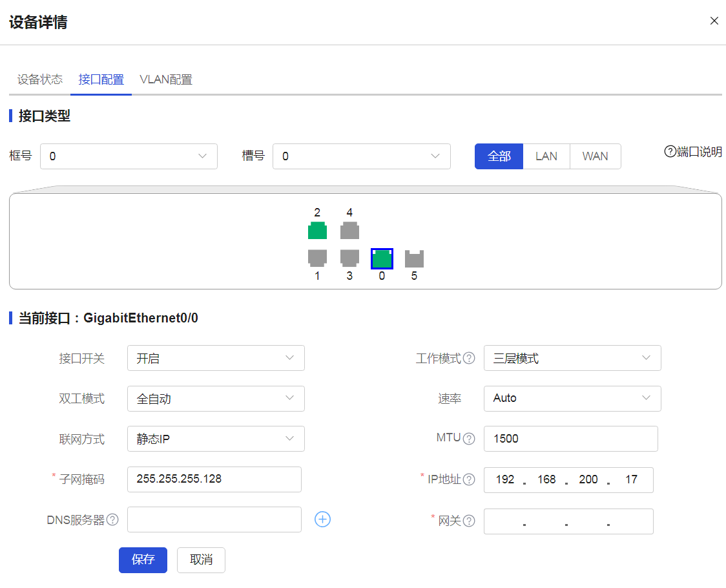The height and width of the screenshot is (588, 726).
Task: Filter ports by WAN
Action: click(595, 156)
